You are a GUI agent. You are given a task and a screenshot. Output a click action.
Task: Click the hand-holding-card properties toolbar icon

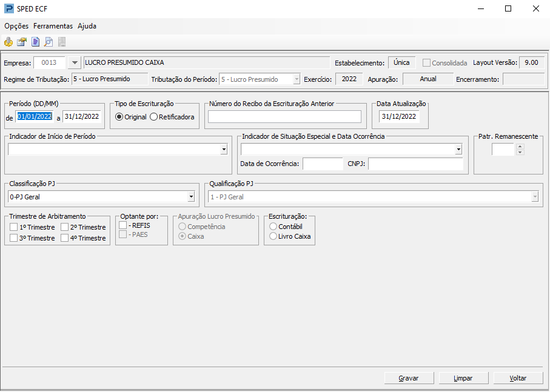click(22, 42)
